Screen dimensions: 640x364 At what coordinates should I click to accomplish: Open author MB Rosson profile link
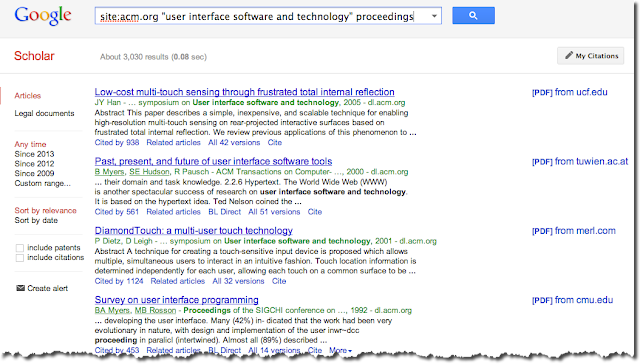click(x=156, y=311)
